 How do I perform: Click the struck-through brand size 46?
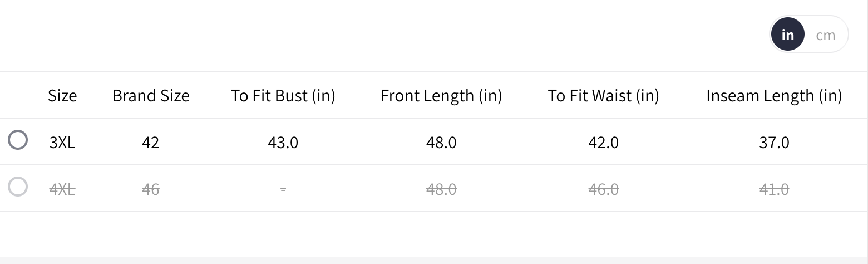(151, 189)
